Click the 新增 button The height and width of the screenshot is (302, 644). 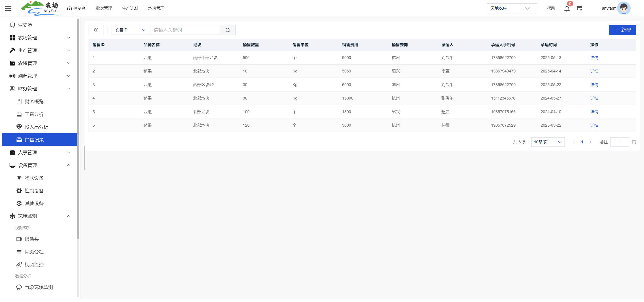(622, 30)
